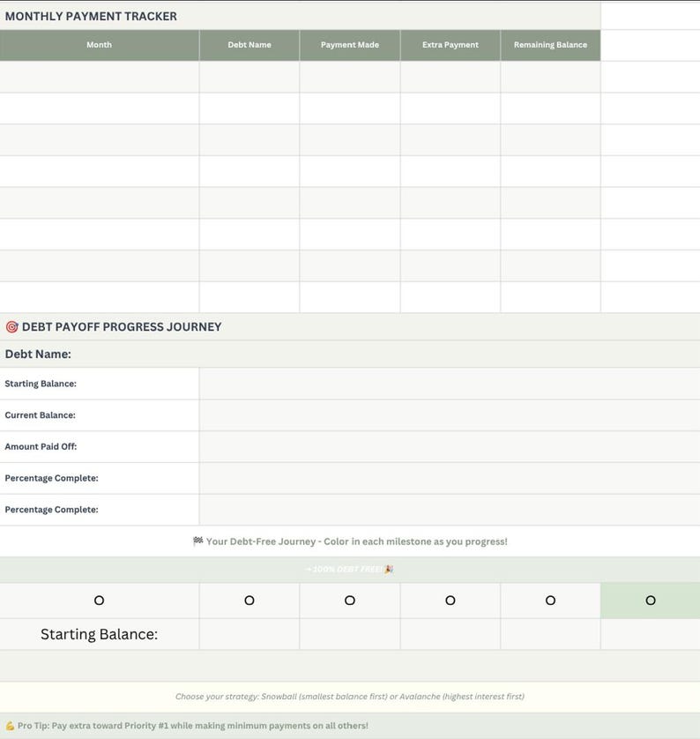Click the Pro Tip about Priority #1 payments
Screen dimensions: 700x739
193,726
